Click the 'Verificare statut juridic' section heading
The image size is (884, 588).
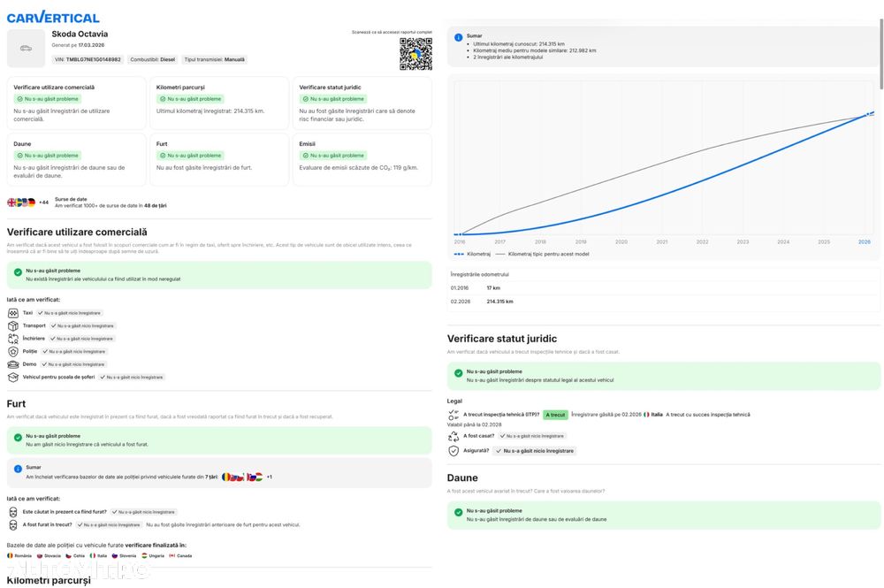[502, 339]
